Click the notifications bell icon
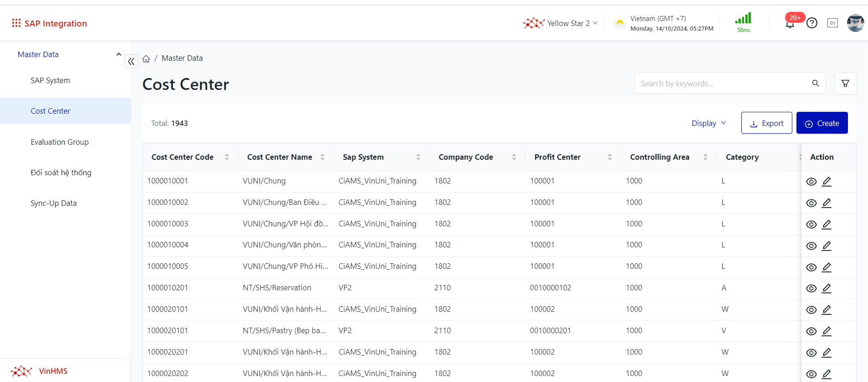This screenshot has height=382, width=868. [x=790, y=24]
